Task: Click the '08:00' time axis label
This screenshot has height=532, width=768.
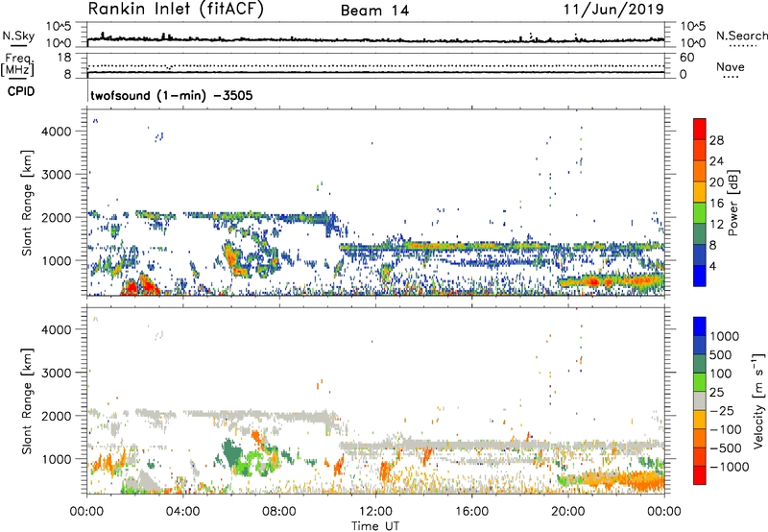Action: (279, 512)
